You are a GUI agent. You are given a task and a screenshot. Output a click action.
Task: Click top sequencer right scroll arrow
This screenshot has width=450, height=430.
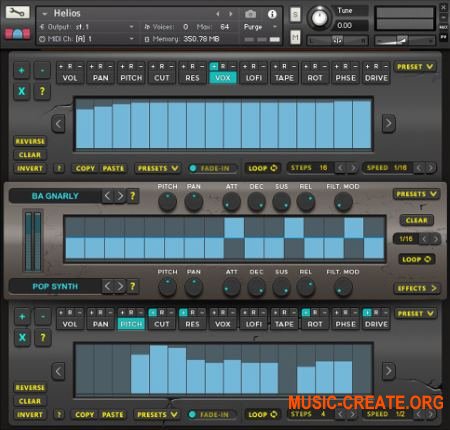[x=388, y=124]
